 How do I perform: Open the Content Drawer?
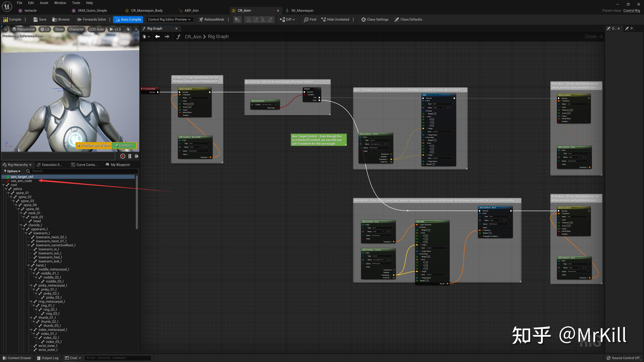(17, 358)
